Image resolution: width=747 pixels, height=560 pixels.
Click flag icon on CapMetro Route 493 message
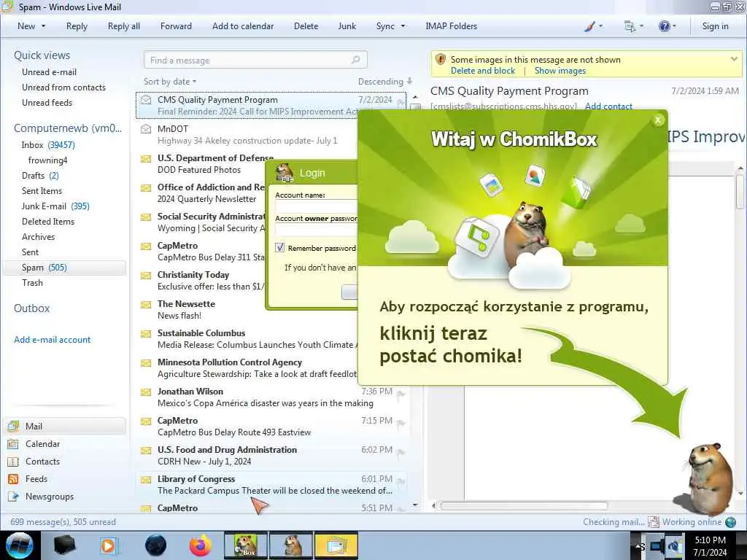(401, 423)
